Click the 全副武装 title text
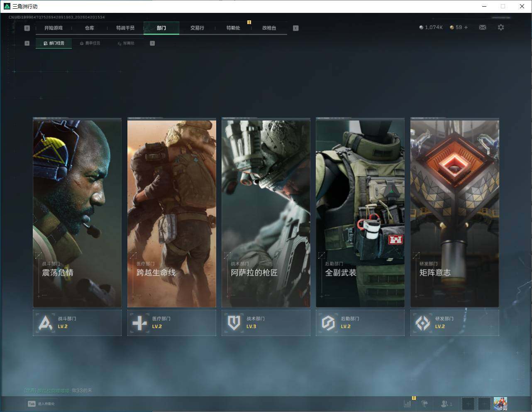This screenshot has height=412, width=532. coord(341,273)
